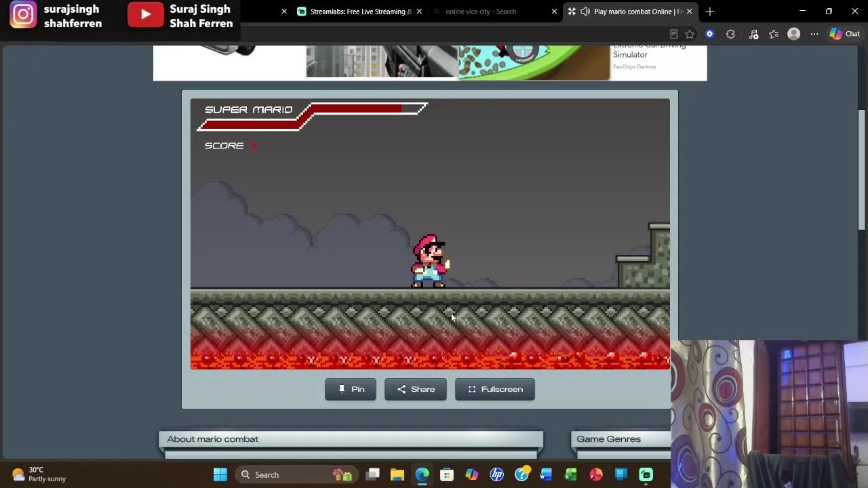The width and height of the screenshot is (868, 488).
Task: Open Task View from the taskbar
Action: click(373, 474)
